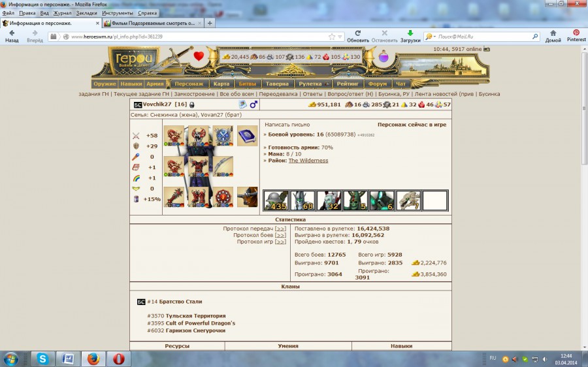
Task: Click the army unit with count 7
Action: [408, 200]
